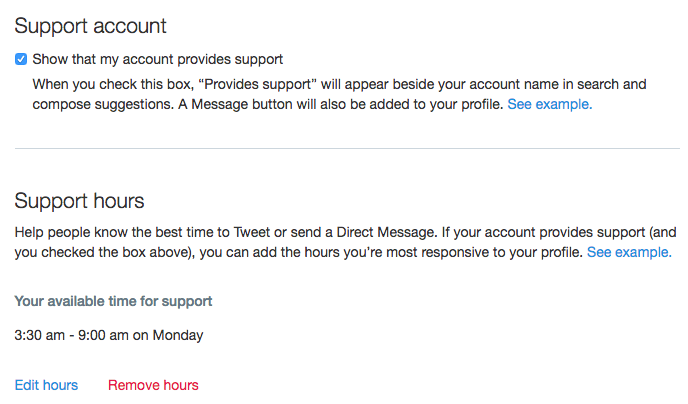
Task: Click Edit hours link
Action: tap(46, 385)
